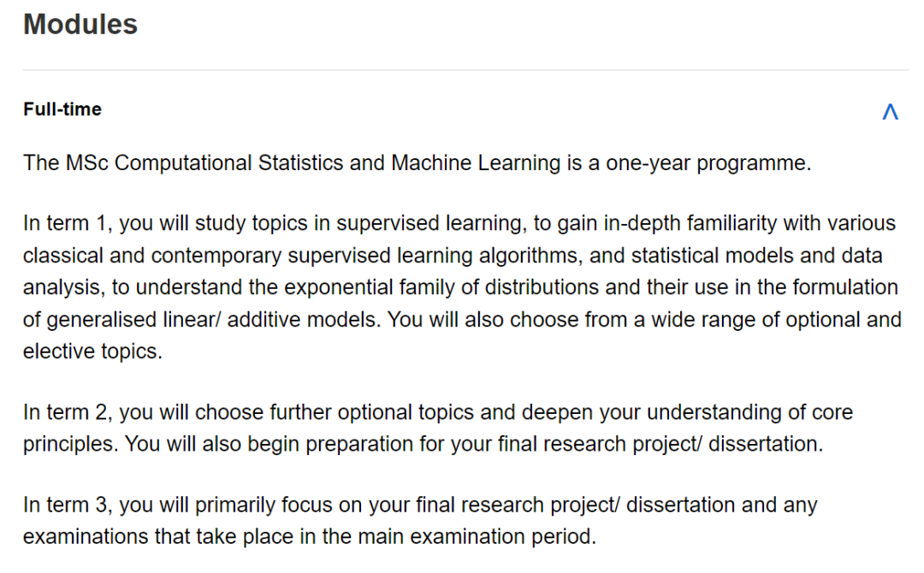Click the phrase "MSc Computational Statistics"
The height and width of the screenshot is (573, 924).
(x=204, y=163)
